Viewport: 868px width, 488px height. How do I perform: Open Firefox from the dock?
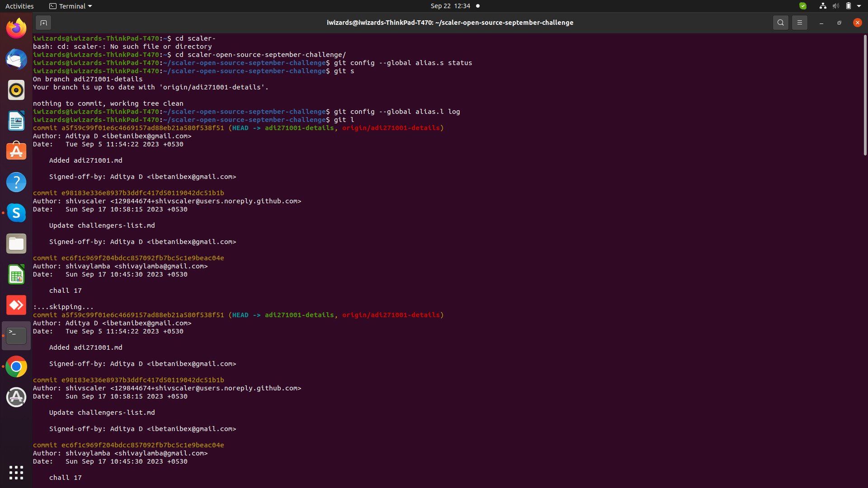tap(16, 28)
